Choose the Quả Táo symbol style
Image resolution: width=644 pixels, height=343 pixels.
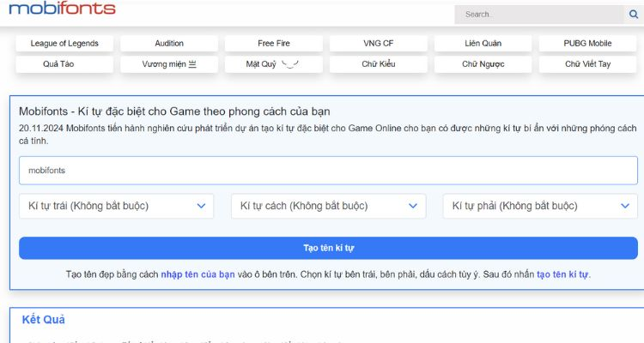tap(64, 64)
